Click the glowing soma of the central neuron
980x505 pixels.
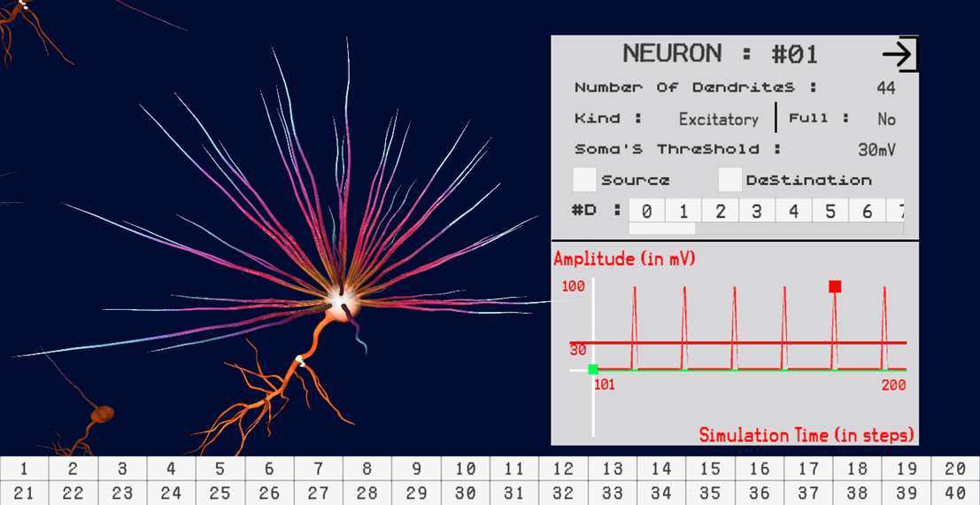point(342,299)
